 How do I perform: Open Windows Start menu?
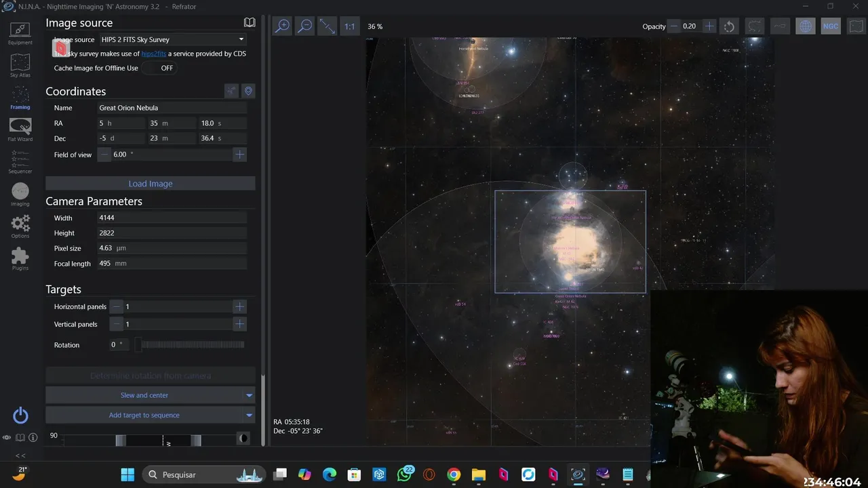(127, 474)
